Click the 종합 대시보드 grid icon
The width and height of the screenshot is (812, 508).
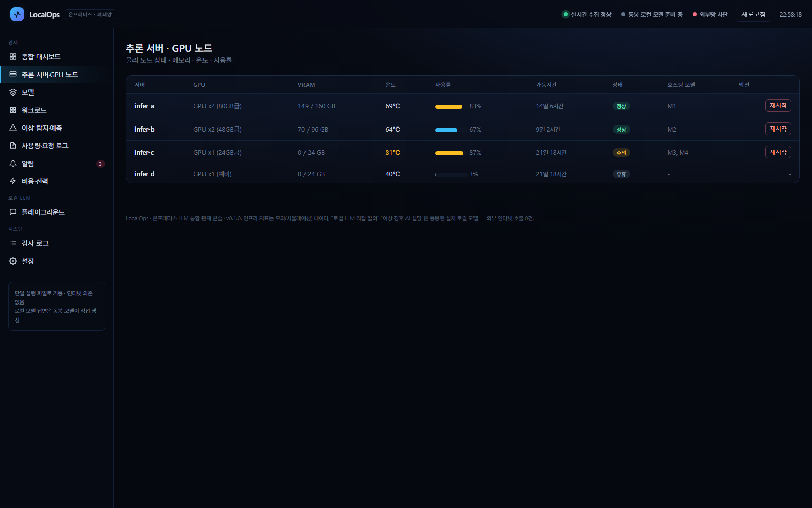(13, 57)
